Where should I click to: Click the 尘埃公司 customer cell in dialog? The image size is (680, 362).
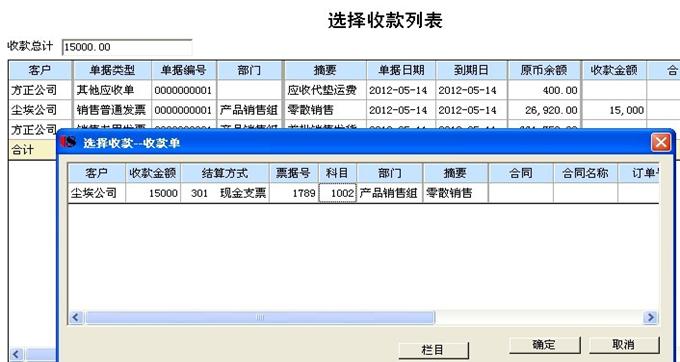[97, 193]
